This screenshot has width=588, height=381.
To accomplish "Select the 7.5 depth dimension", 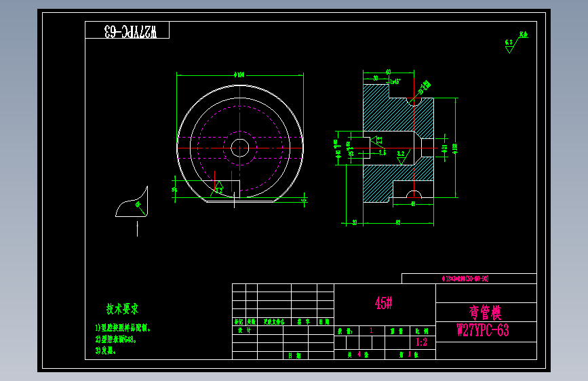I will (x=382, y=153).
